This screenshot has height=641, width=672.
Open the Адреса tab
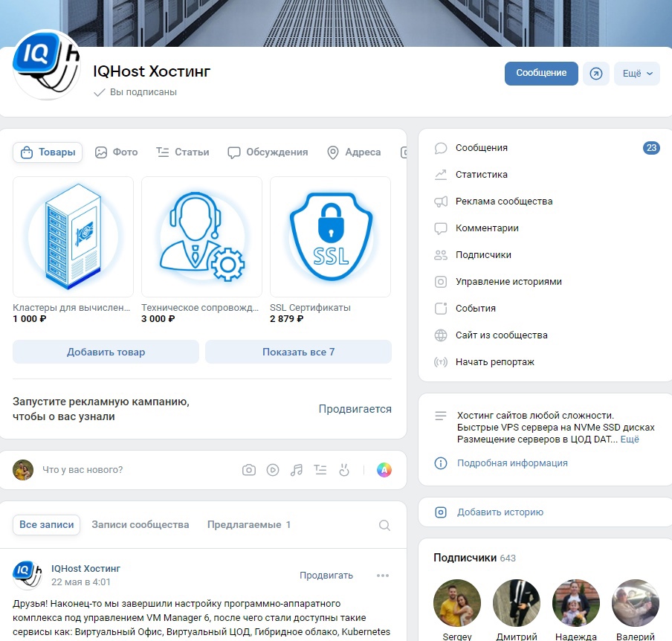click(354, 152)
